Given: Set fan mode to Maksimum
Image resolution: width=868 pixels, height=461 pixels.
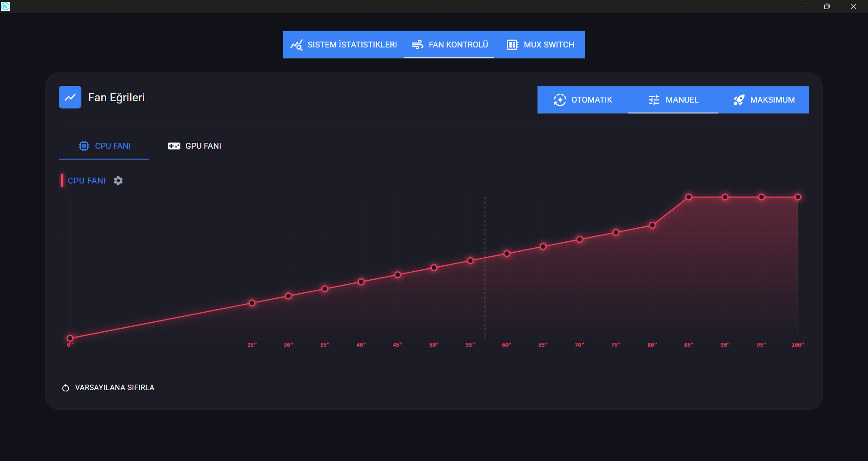Looking at the screenshot, I should (x=764, y=100).
